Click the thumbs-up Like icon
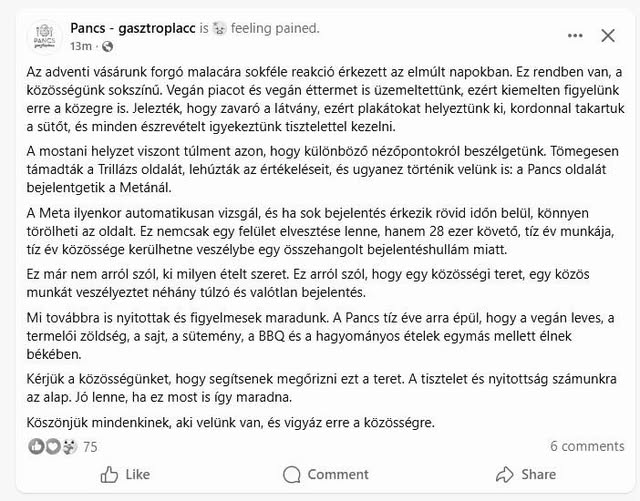The image size is (640, 501). coord(110,474)
